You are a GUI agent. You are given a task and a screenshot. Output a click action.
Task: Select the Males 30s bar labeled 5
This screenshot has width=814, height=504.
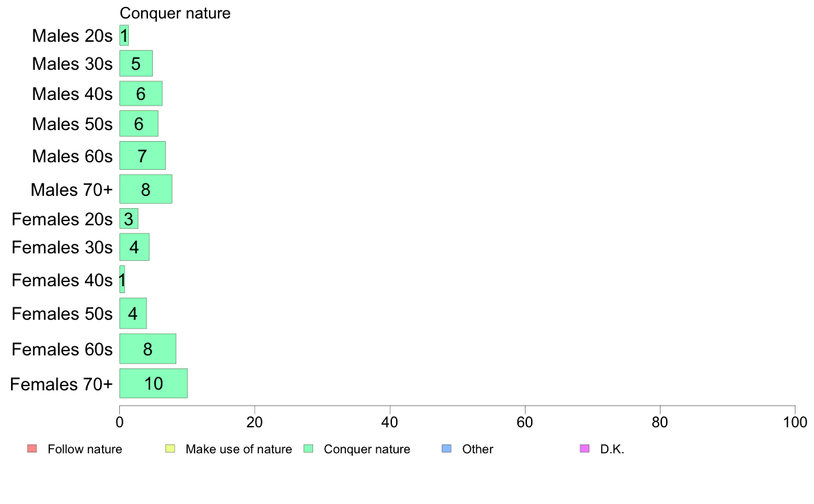tap(136, 63)
